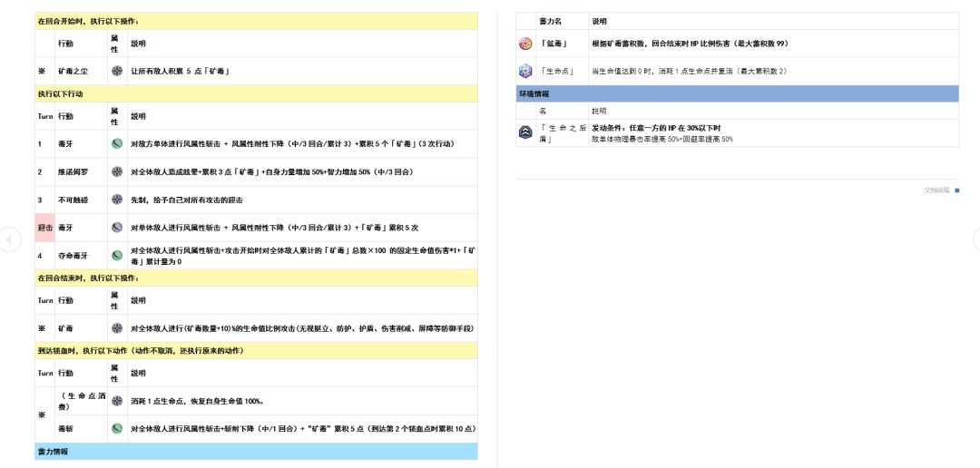The image size is (980, 468).
Task: Click the 「鉱毒」 charge icon
Action: tap(525, 44)
